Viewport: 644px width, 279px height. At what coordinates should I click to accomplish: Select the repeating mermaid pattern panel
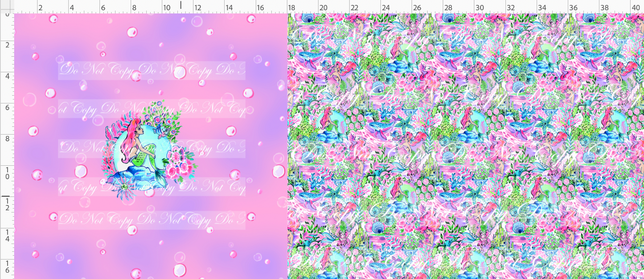(x=466, y=146)
